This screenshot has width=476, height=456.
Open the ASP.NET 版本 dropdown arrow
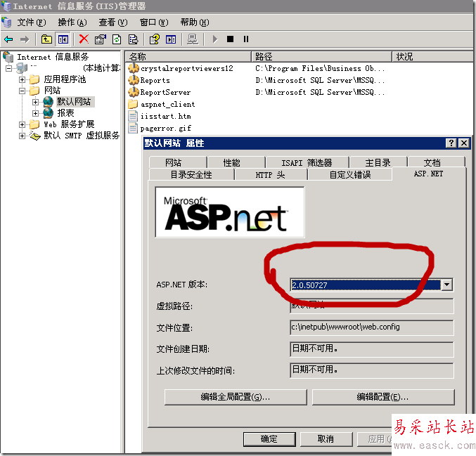coord(447,285)
